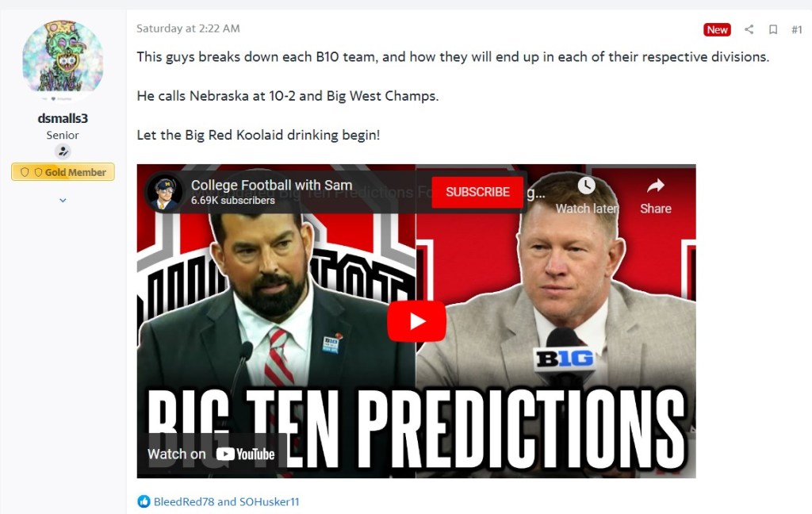Click the thread starter icon under Senior

click(x=63, y=152)
